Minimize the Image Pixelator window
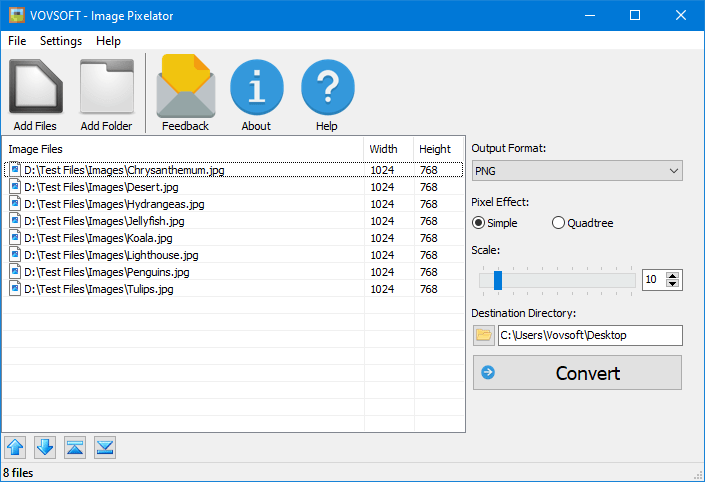The image size is (705, 482). pyautogui.click(x=590, y=15)
